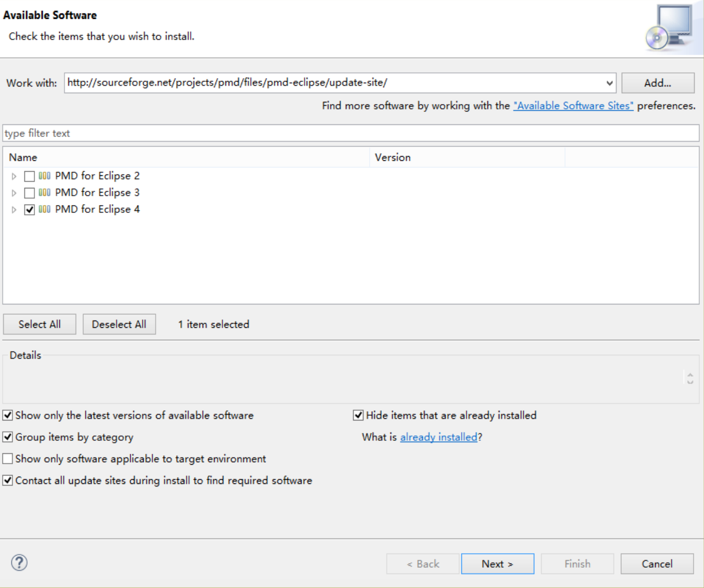Toggle Show only the latest versions checkbox
Screen dimensions: 704x588
(8, 415)
